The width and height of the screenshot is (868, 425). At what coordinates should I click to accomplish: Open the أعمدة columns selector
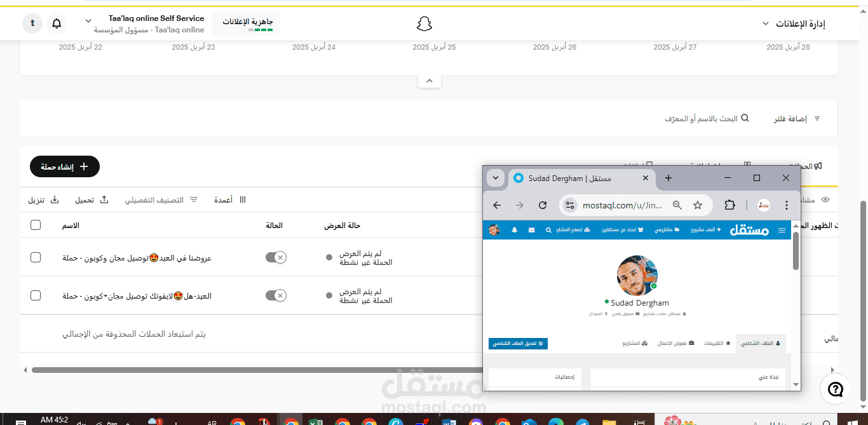230,199
